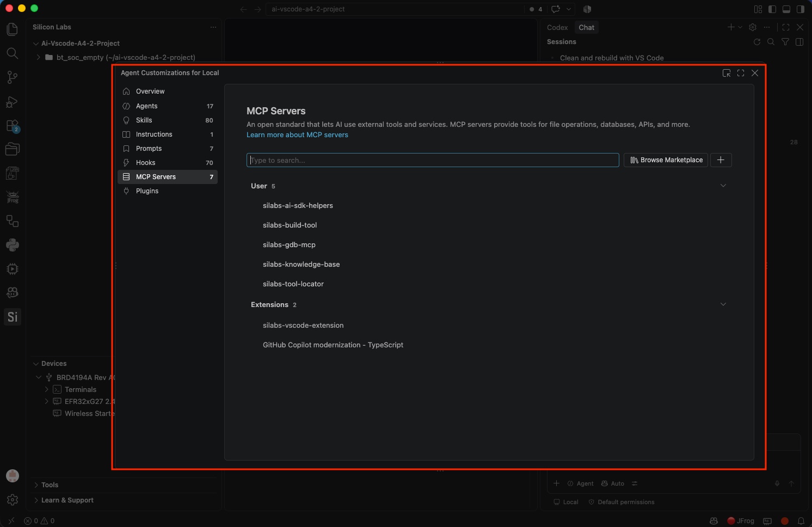Viewport: 812px width, 527px height.
Task: Open JFrog status bar item
Action: (741, 521)
